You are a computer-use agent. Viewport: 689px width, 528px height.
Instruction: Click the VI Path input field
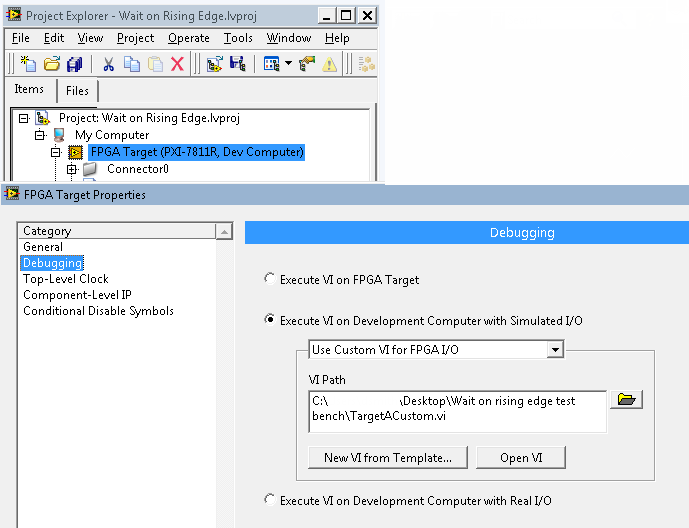tap(457, 412)
